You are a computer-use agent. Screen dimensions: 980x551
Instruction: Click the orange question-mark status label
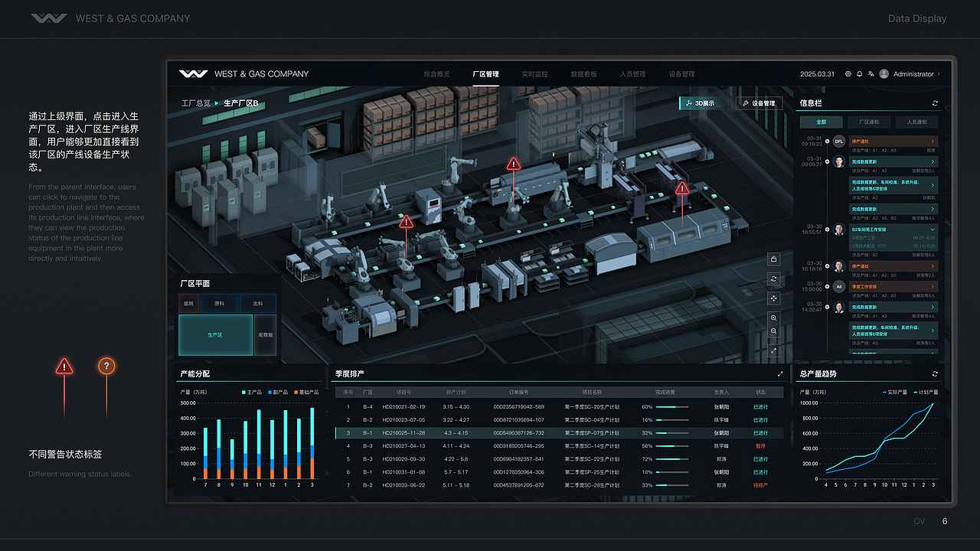(106, 367)
